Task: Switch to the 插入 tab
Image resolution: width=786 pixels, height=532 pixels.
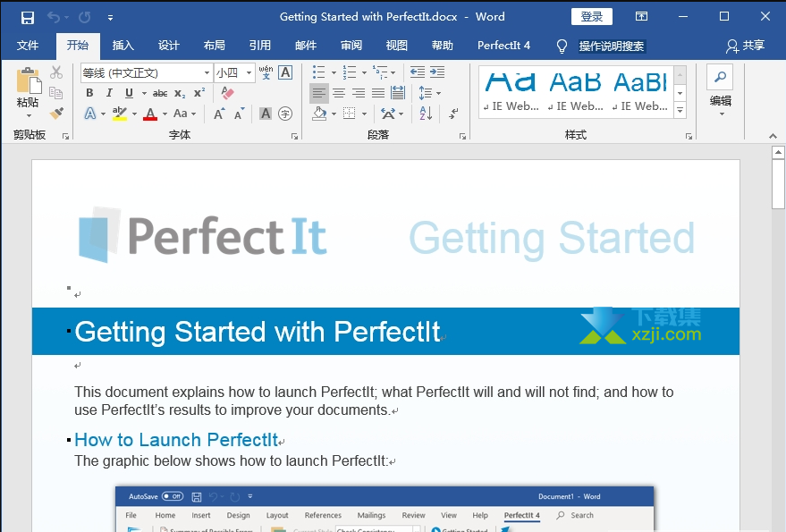Action: coord(123,46)
